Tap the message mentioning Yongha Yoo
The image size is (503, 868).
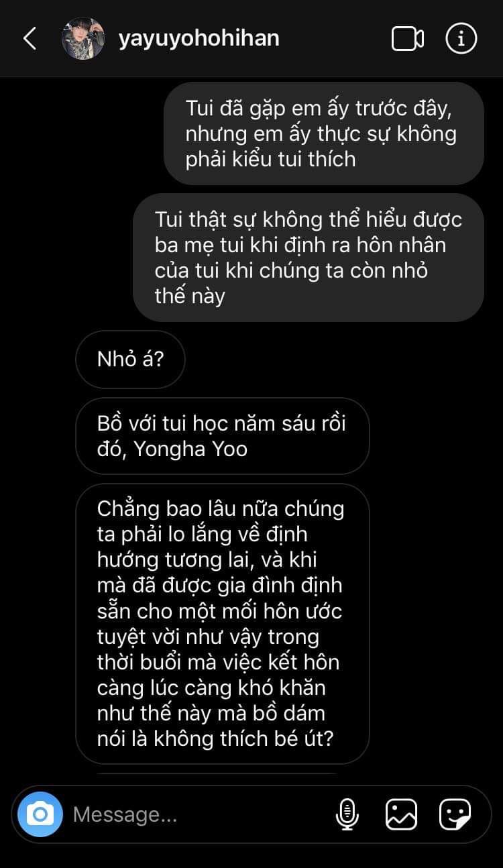tap(222, 436)
